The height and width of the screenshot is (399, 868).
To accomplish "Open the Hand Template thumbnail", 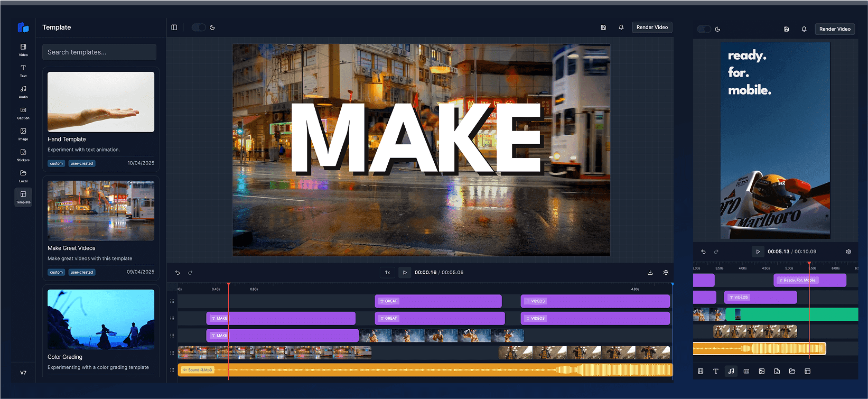I will pyautogui.click(x=101, y=102).
